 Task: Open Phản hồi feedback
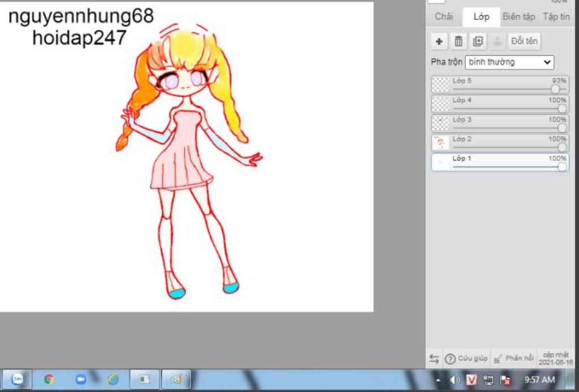point(513,359)
